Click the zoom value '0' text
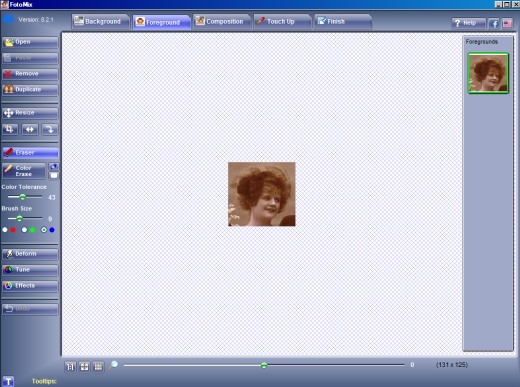The width and height of the screenshot is (520, 387). pyautogui.click(x=412, y=365)
